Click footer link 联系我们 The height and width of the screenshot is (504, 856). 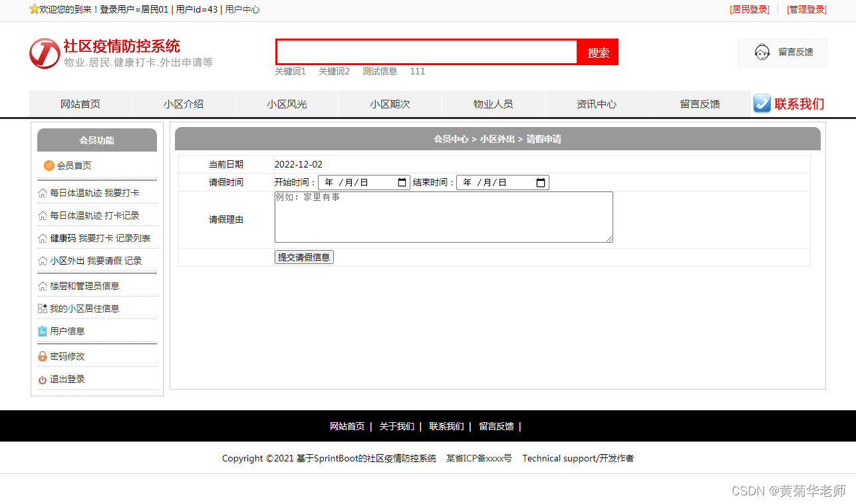click(x=446, y=427)
